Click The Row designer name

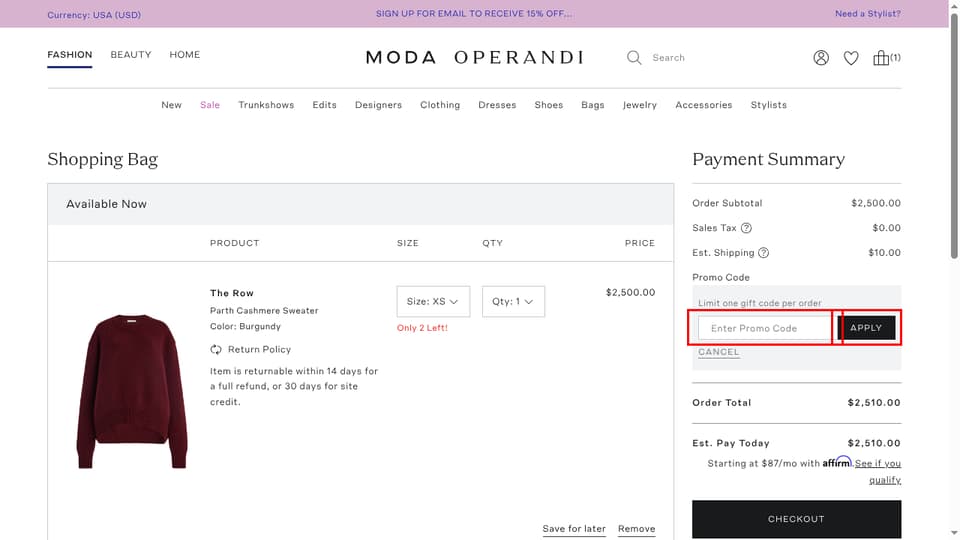pyautogui.click(x=232, y=293)
